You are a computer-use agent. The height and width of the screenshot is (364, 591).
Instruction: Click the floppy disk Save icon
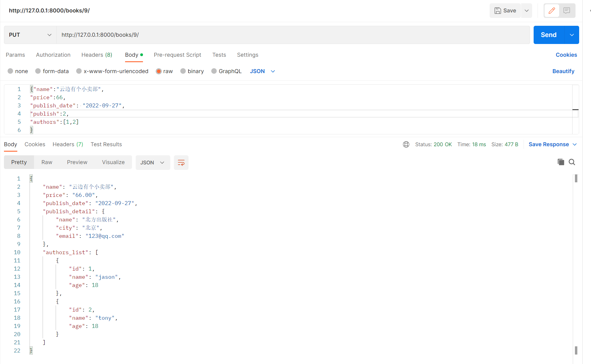[x=498, y=11]
